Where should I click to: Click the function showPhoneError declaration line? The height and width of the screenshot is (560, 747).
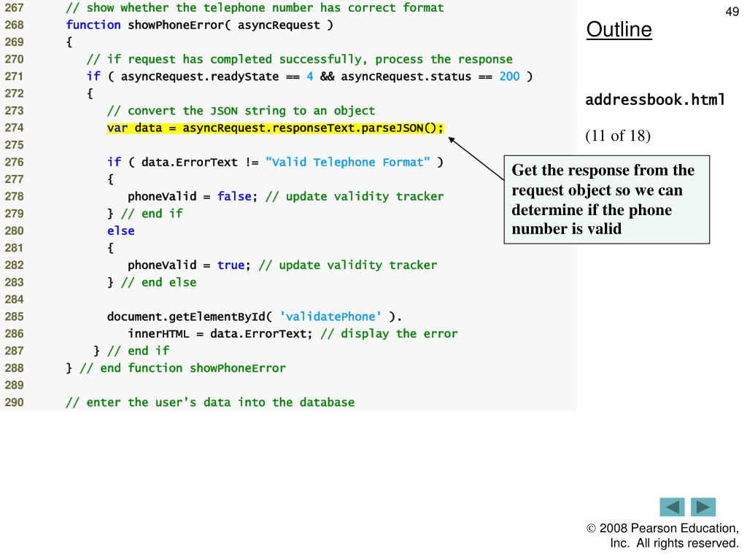click(199, 26)
